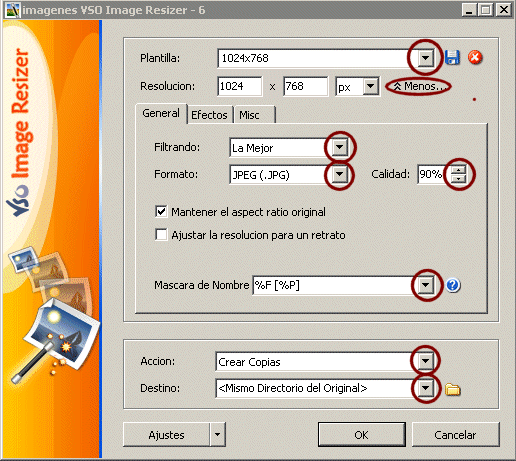
Task: Expand the Accion dropdown
Action: [425, 361]
